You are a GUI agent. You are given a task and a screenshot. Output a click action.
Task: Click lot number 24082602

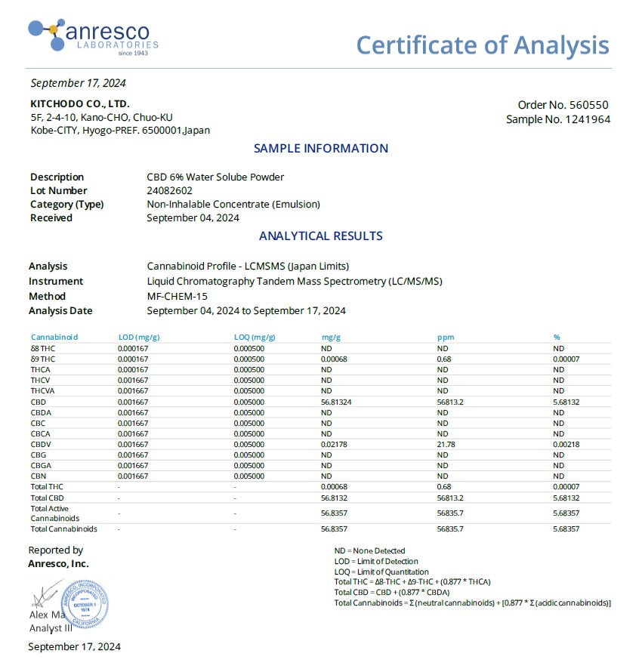pyautogui.click(x=169, y=191)
